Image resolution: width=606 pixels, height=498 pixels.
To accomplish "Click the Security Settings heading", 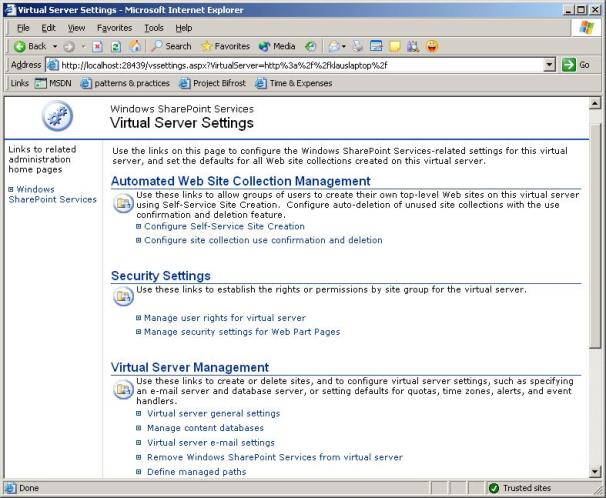I will (x=161, y=276).
